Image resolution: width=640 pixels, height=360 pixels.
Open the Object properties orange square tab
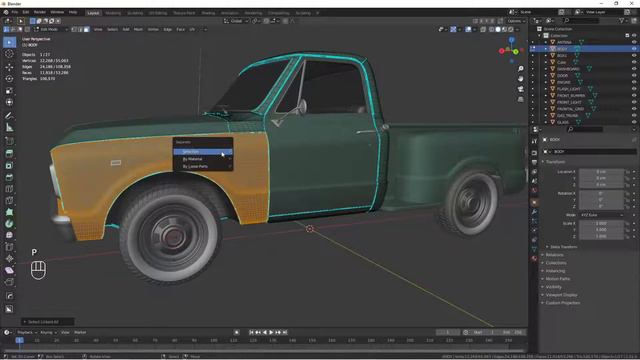pyautogui.click(x=534, y=202)
